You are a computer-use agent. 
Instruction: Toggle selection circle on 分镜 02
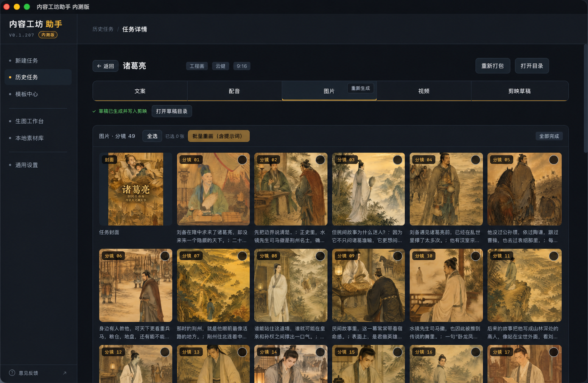click(320, 160)
